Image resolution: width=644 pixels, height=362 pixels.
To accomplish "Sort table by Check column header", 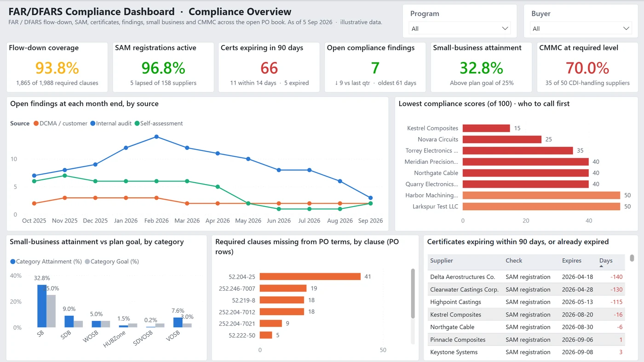I will point(514,260).
